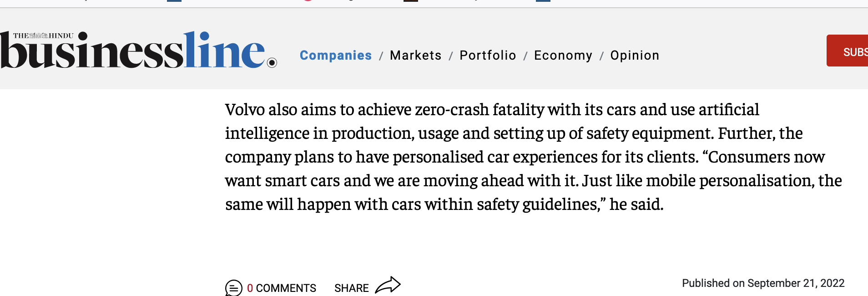Click the red zero comment count
Screen dimensions: 868x296
[250, 288]
